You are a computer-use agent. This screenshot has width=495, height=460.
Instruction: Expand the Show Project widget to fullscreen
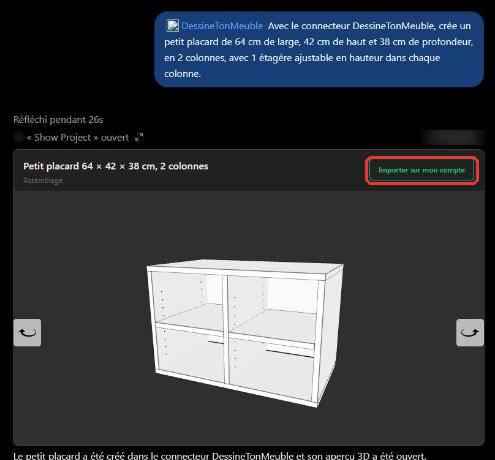[x=139, y=137]
